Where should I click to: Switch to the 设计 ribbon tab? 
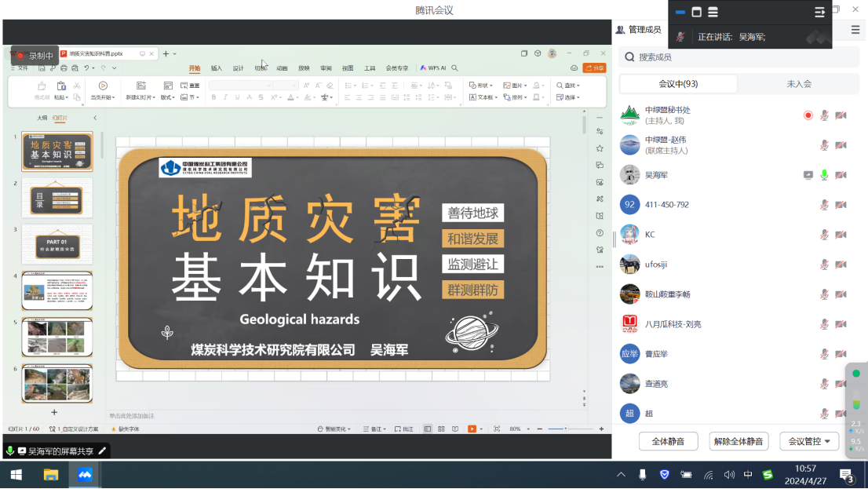click(238, 68)
